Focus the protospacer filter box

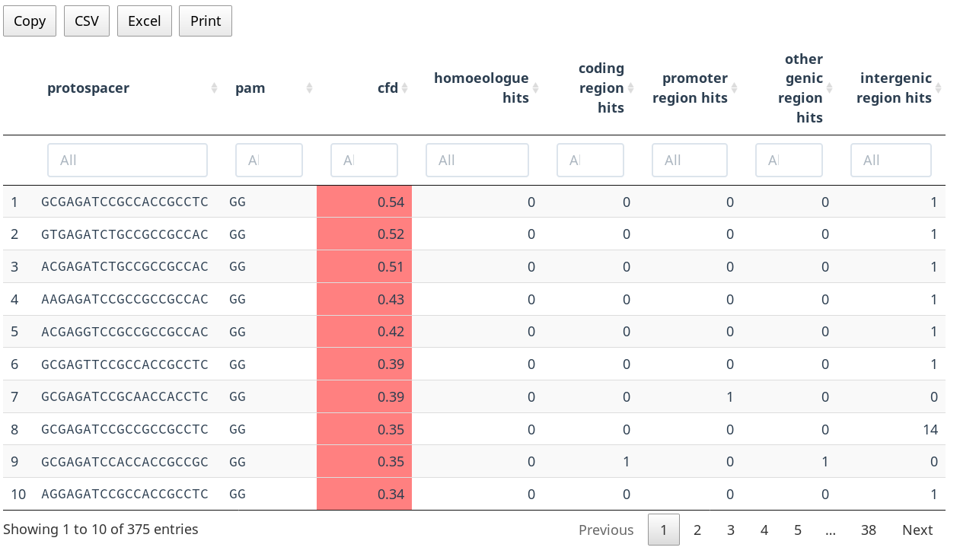[x=127, y=161]
